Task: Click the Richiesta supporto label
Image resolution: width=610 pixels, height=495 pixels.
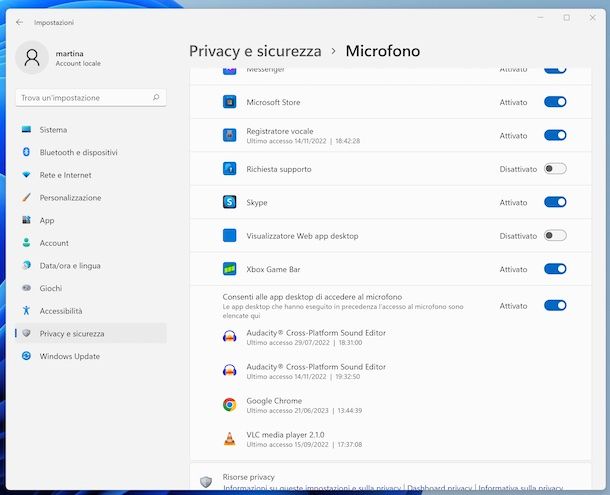Action: 279,169
